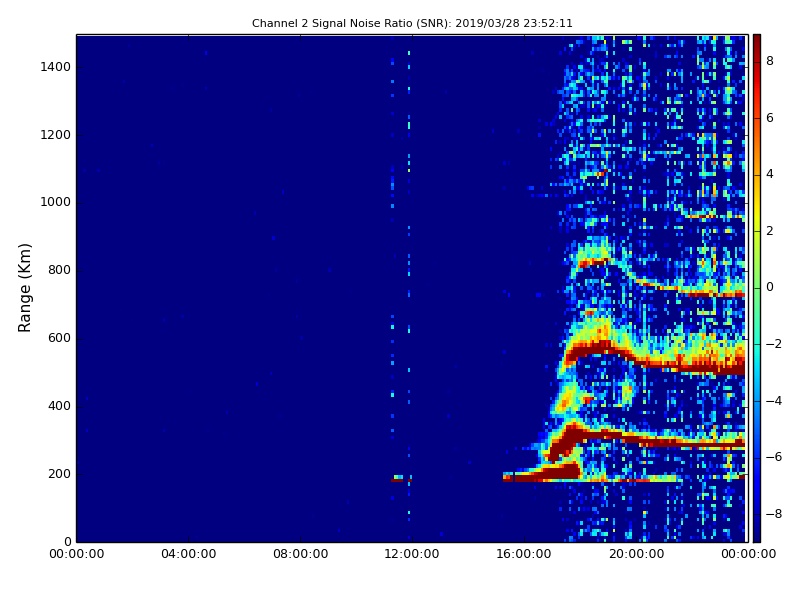Click the colorbar label 2
The image size is (800, 600).
(770, 231)
